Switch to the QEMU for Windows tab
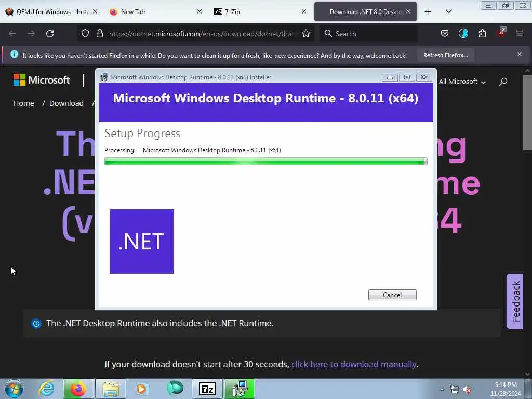Image resolution: width=532 pixels, height=399 pixels. click(51, 11)
